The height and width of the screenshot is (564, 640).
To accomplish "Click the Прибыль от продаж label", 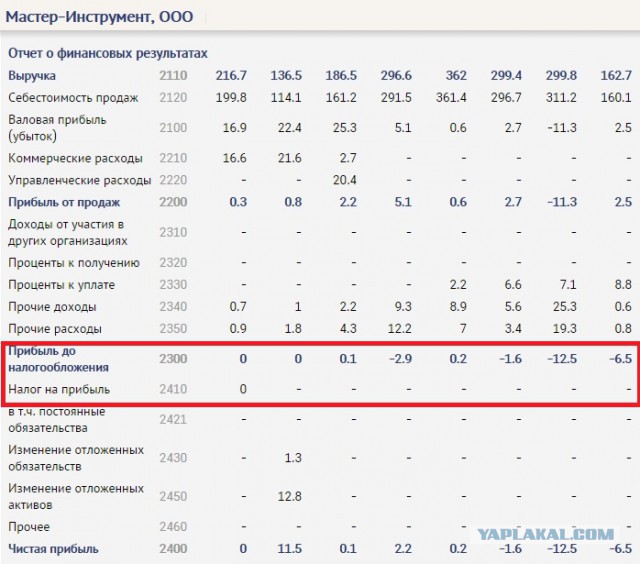I will point(64,202).
